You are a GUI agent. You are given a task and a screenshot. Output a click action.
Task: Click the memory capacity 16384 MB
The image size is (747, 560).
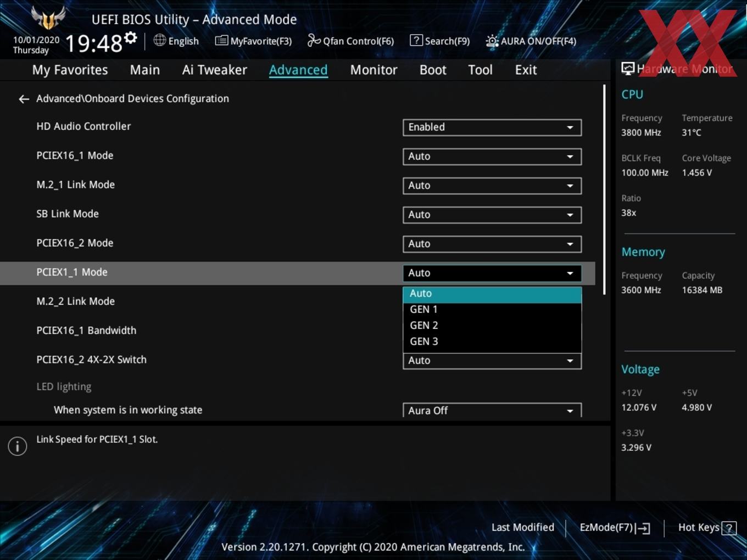pyautogui.click(x=702, y=290)
